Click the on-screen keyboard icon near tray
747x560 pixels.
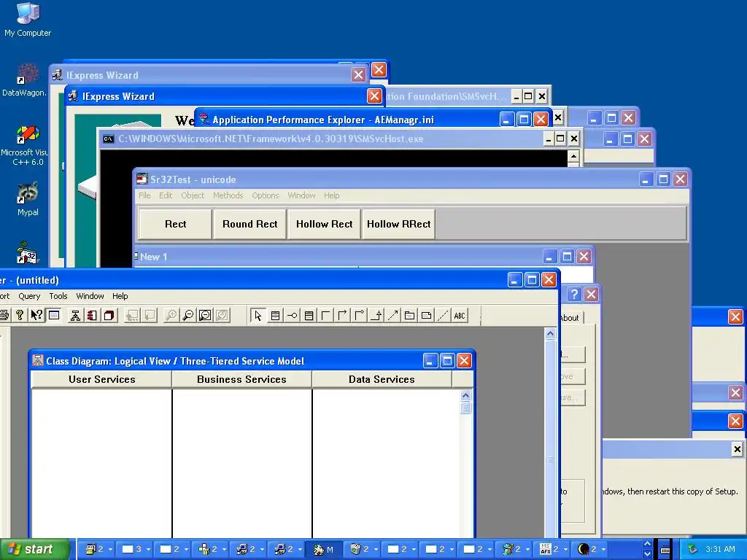coord(665,550)
